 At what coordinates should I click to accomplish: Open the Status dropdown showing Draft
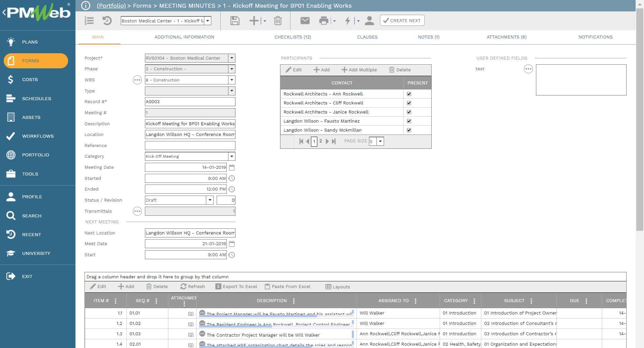coord(210,200)
